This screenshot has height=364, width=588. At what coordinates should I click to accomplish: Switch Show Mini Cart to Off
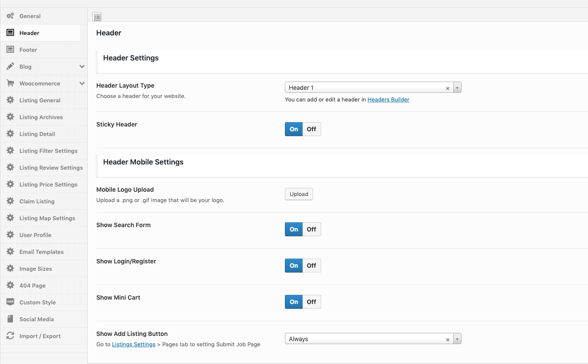coord(311,302)
